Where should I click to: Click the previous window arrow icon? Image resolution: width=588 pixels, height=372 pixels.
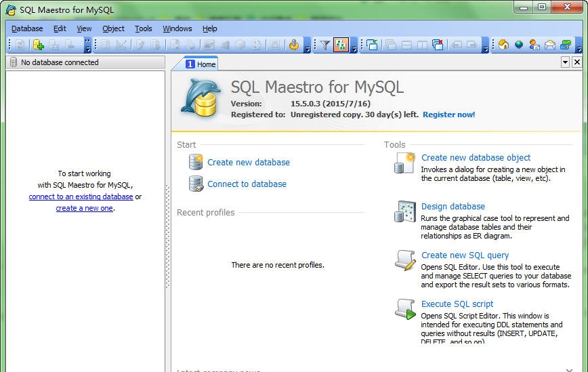[457, 45]
